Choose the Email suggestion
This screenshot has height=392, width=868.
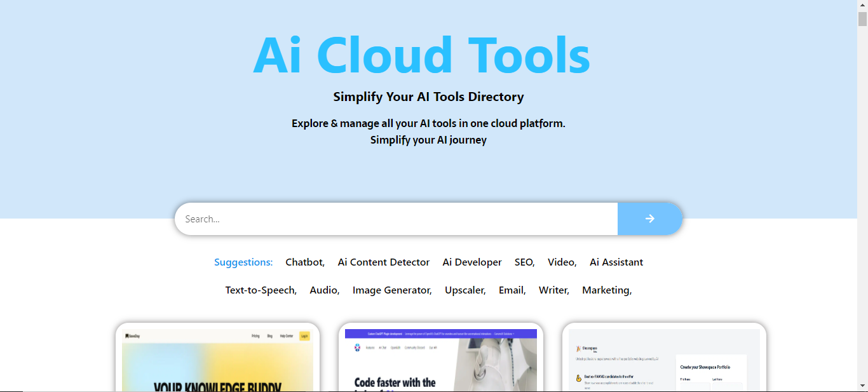[512, 290]
